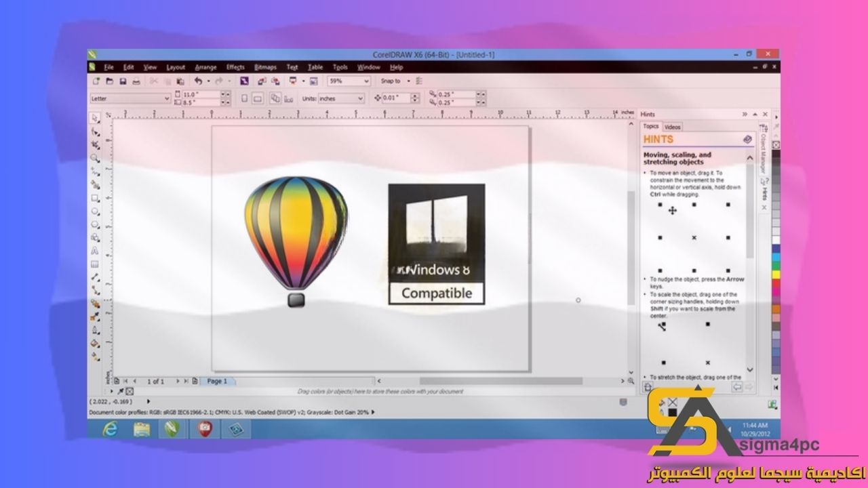Screen dimensions: 868x488
Task: Select the Shape tool
Action: coord(95,131)
